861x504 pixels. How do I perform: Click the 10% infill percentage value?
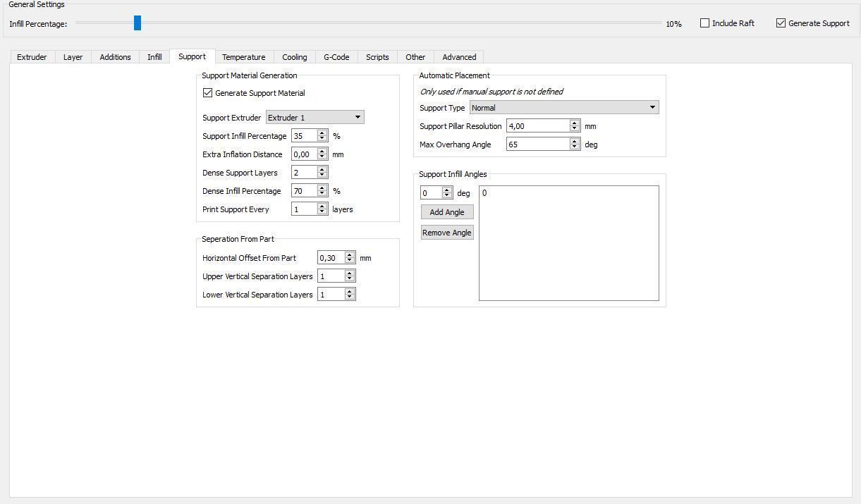point(673,24)
